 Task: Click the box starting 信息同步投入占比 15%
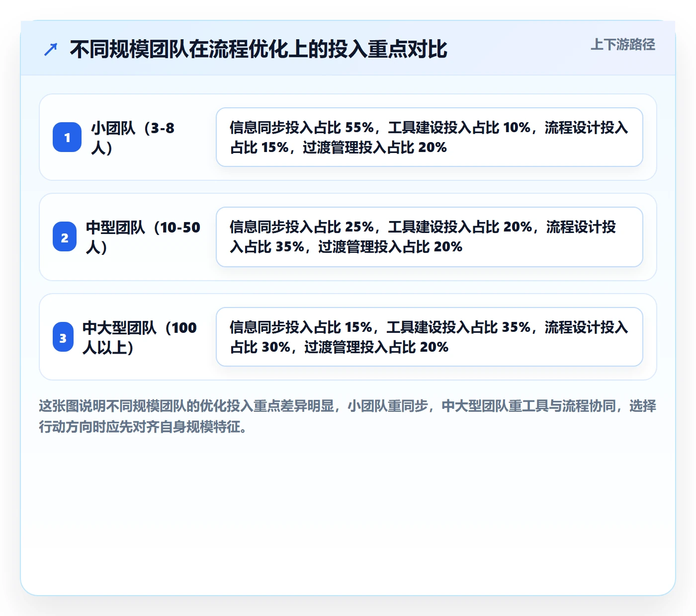430,337
